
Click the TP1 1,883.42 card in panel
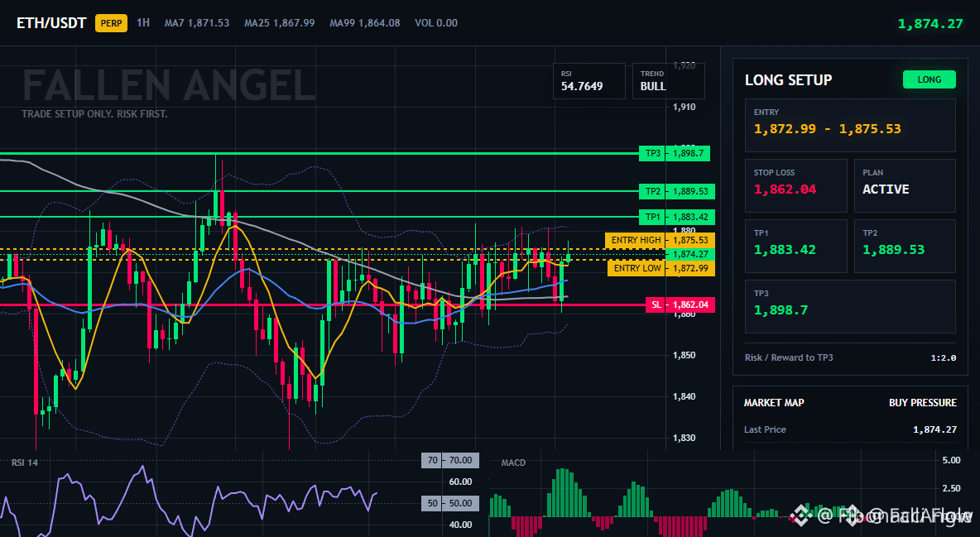[x=795, y=246]
